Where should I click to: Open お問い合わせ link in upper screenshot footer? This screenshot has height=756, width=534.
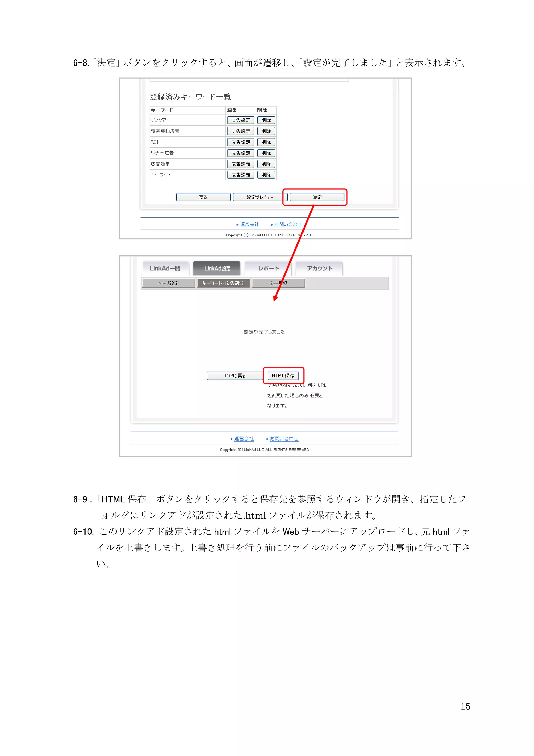288,224
